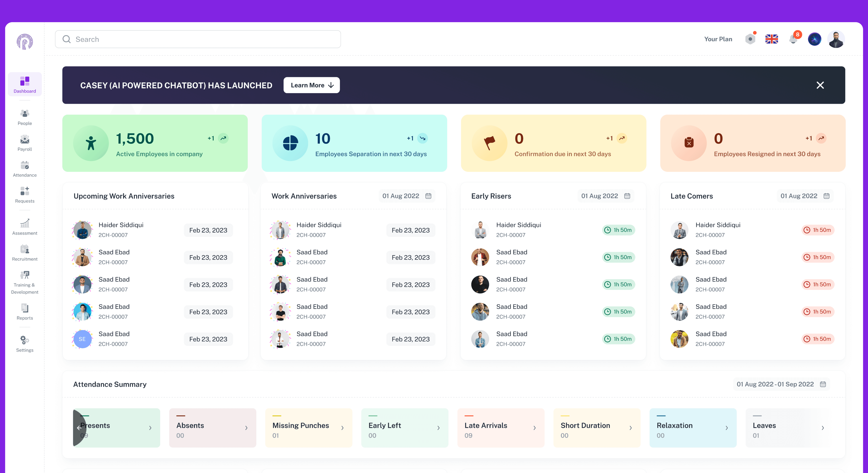Click the Employees Resigned clipboard icon

click(689, 143)
